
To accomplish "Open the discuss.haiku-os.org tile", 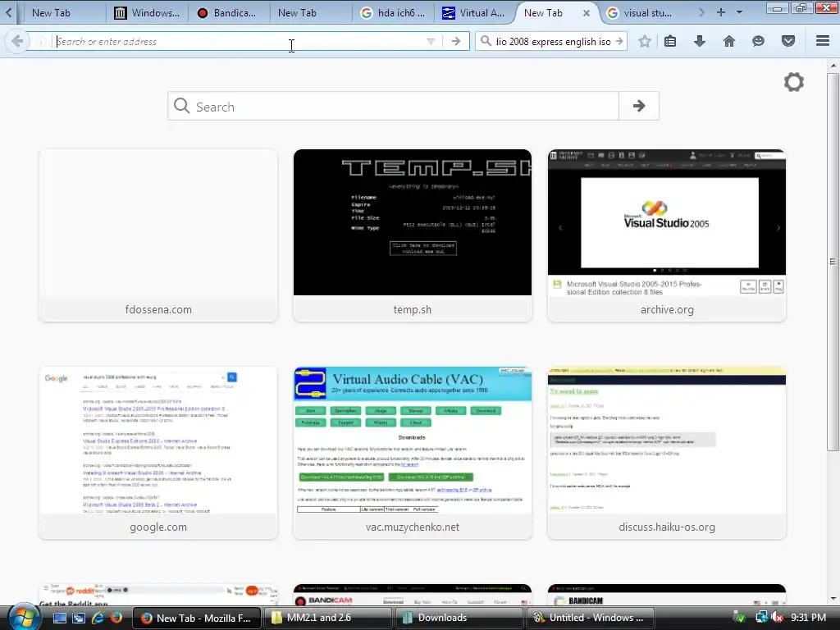I will 667,453.
